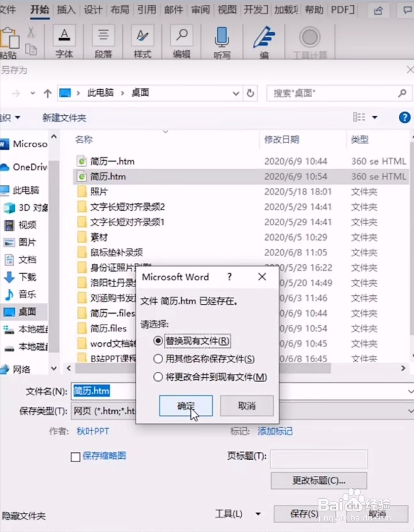Switch to the 插入 ribbon tab
414x532 pixels.
(66, 10)
